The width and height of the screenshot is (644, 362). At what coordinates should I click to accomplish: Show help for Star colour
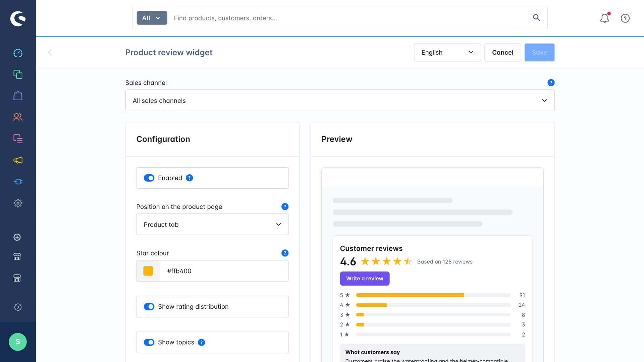click(x=285, y=253)
